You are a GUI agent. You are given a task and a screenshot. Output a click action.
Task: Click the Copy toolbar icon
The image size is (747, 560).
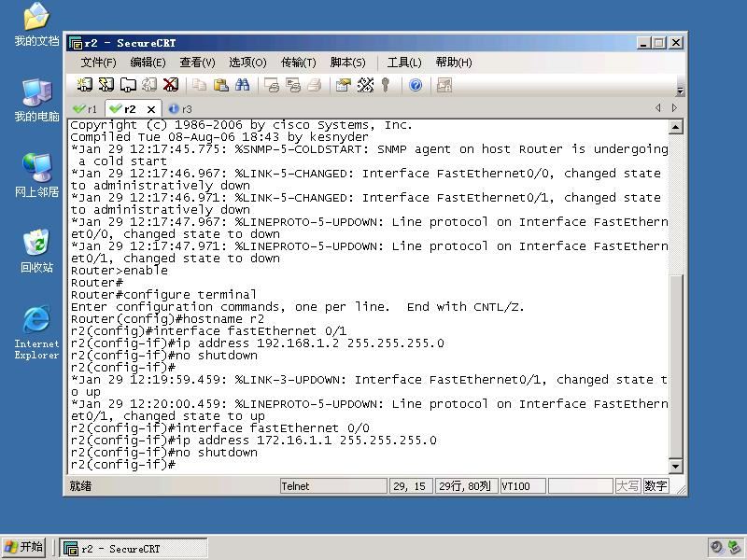click(x=199, y=85)
